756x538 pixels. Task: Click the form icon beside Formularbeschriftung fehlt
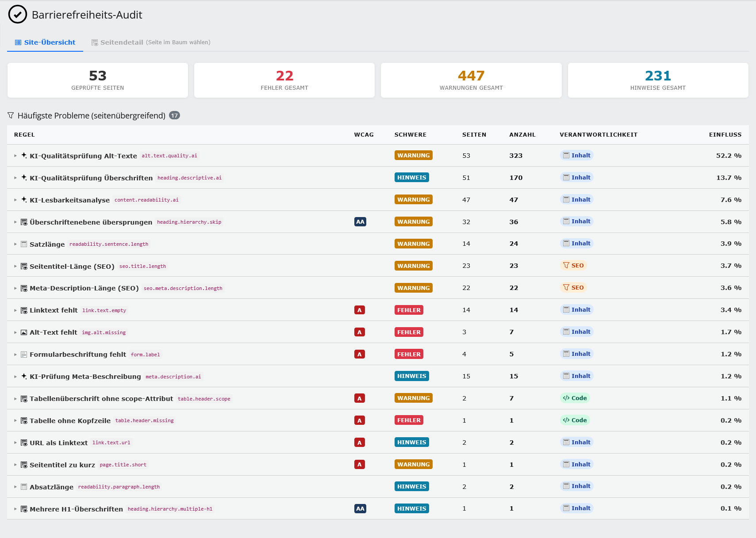click(x=24, y=355)
